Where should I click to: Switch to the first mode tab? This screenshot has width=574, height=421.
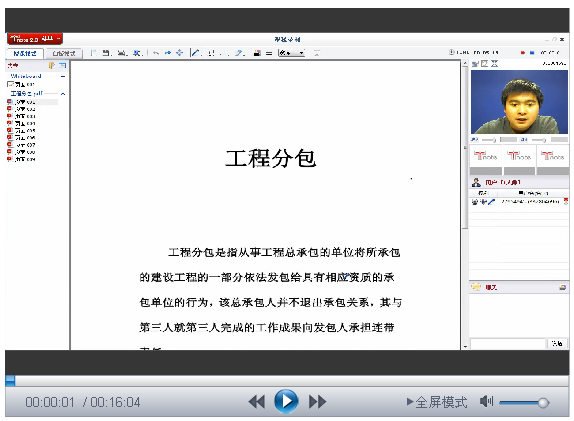[x=25, y=53]
